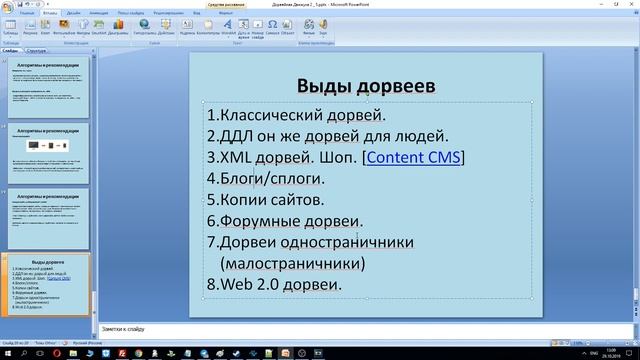Select the Выды дорвеев slide thumbnail
640x360 pixels.
tap(48, 284)
